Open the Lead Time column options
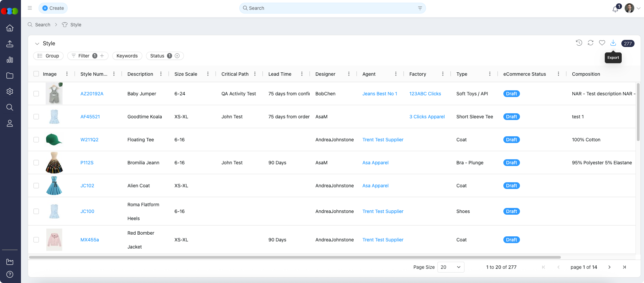Image resolution: width=644 pixels, height=283 pixels. (302, 74)
